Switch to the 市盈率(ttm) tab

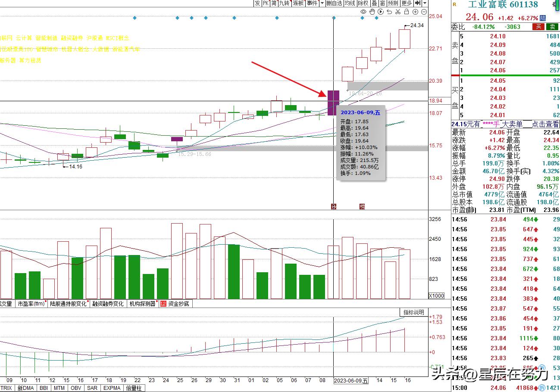point(31,304)
